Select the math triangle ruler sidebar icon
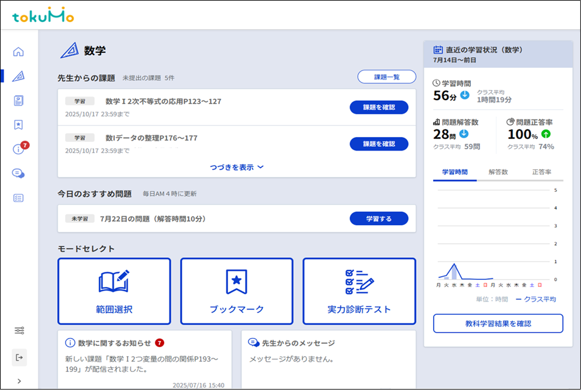Viewport: 582px width, 392px height. (x=19, y=76)
